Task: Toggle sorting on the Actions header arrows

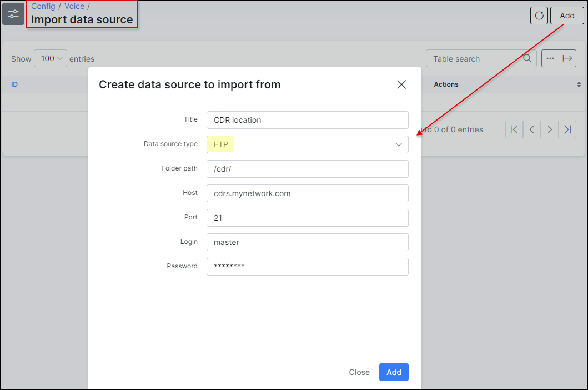Action: coord(579,84)
